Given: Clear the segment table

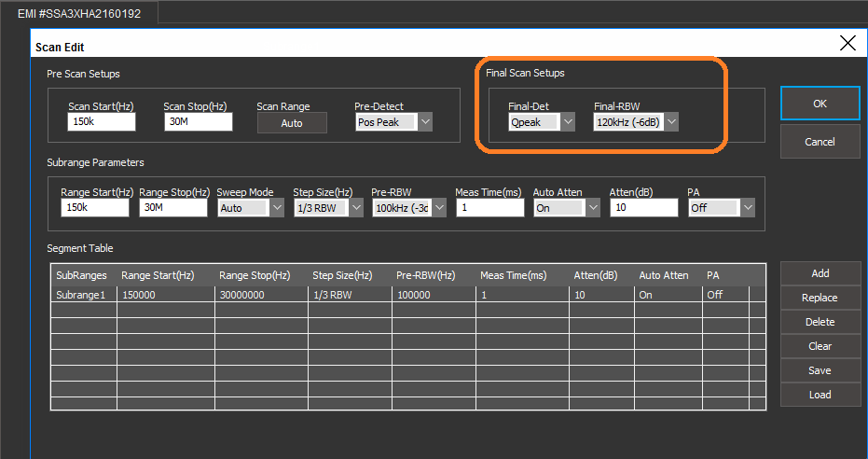Looking at the screenshot, I should (820, 346).
